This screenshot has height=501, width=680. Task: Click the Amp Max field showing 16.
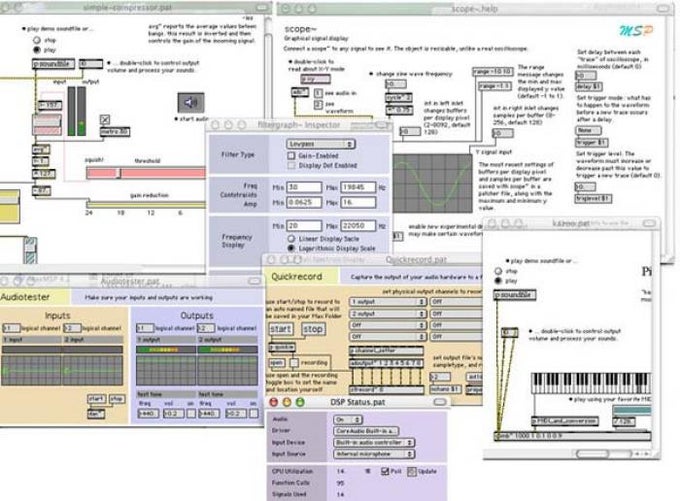point(358,203)
